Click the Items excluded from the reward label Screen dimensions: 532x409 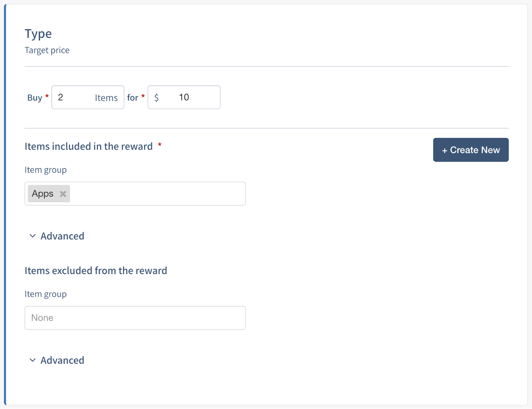[96, 271]
